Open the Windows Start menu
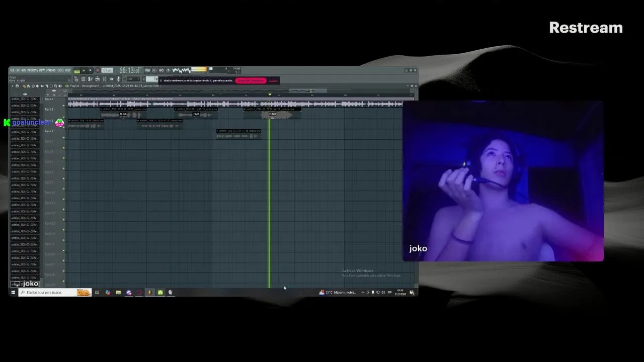 click(13, 292)
